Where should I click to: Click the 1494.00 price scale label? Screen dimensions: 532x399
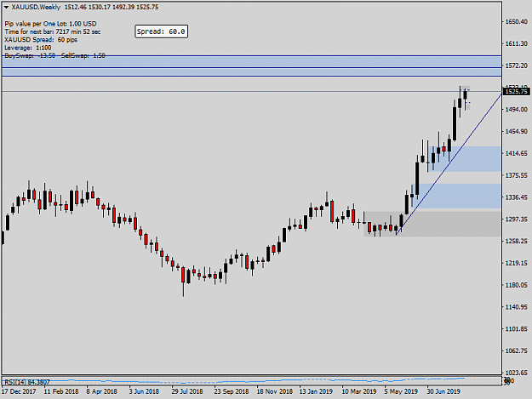tap(517, 110)
